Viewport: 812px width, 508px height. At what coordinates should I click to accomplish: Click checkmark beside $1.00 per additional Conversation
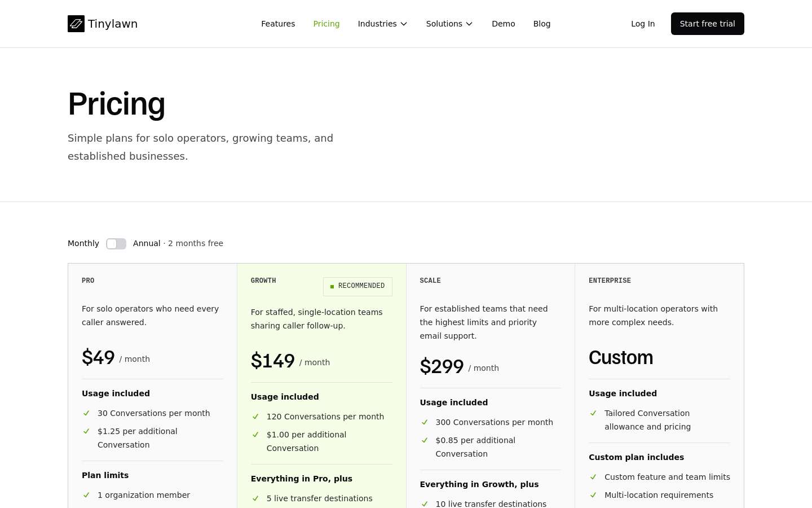point(255,435)
